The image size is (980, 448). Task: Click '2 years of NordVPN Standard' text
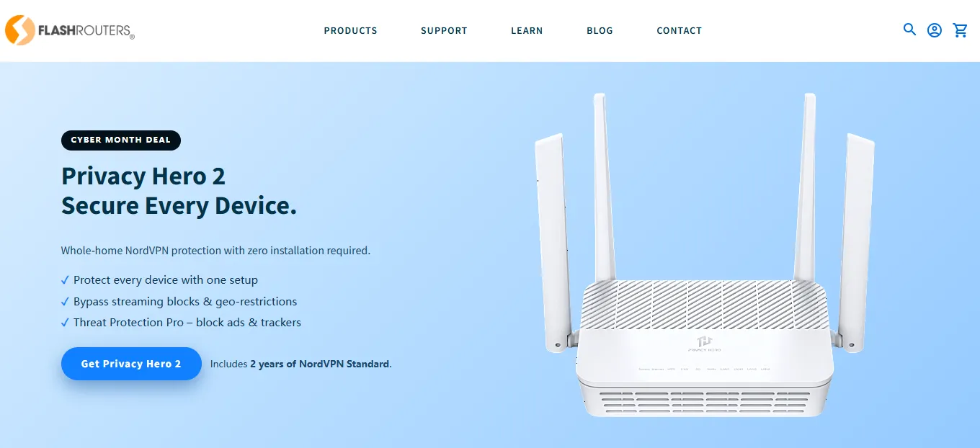(319, 364)
